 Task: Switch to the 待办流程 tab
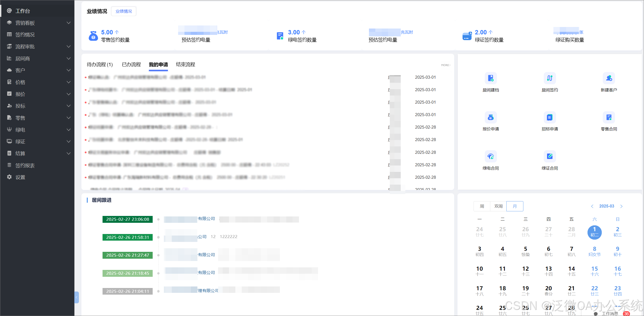tap(99, 64)
